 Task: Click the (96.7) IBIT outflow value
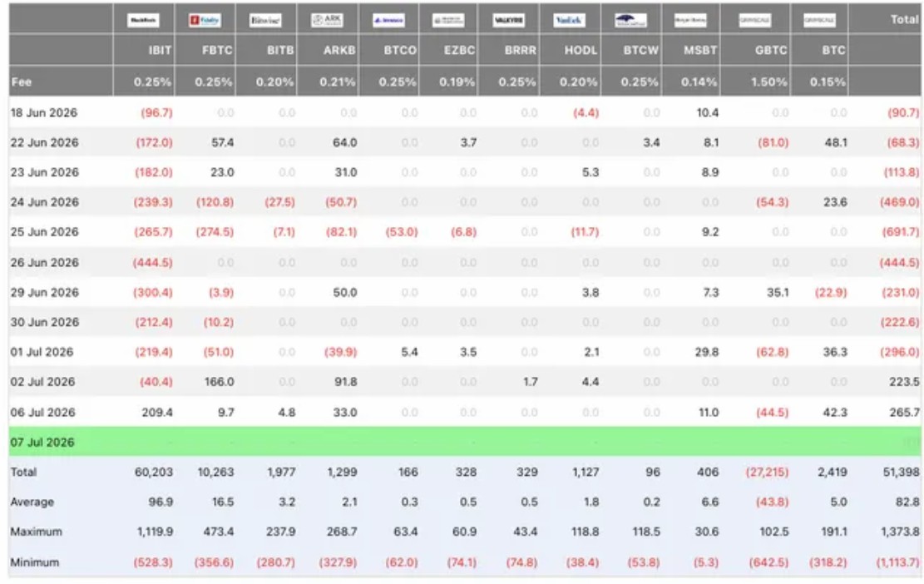156,112
